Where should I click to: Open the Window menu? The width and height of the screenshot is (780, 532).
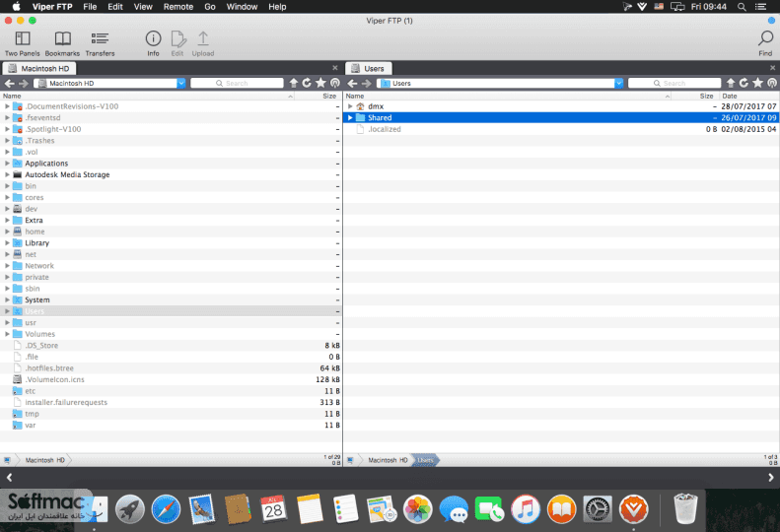click(242, 7)
